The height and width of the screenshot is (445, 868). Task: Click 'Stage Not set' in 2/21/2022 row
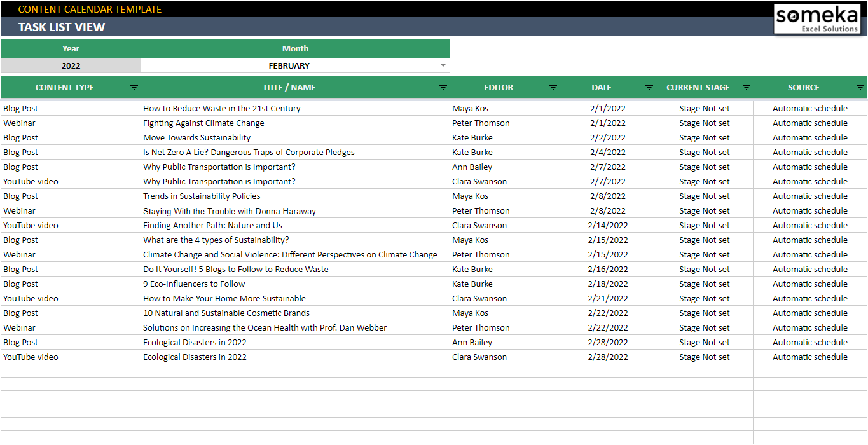coord(704,298)
